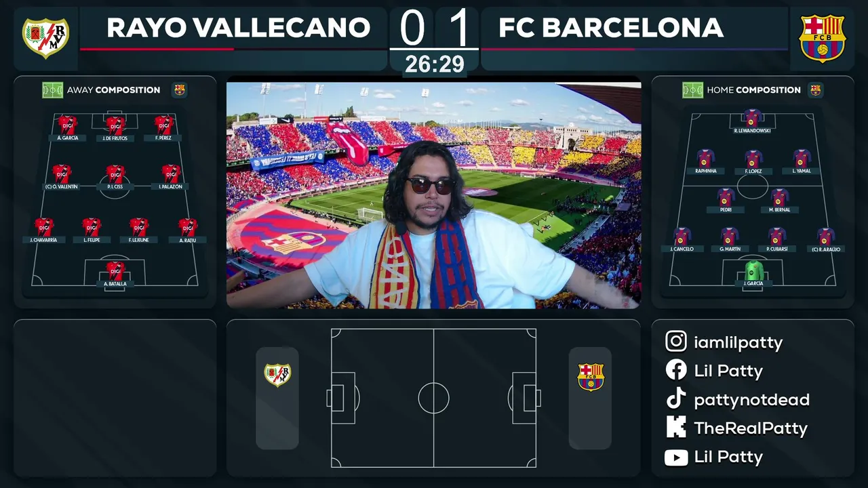This screenshot has width=868, height=488.
Task: Select goalkeeper J. Garcia's green shirt
Action: click(x=753, y=270)
